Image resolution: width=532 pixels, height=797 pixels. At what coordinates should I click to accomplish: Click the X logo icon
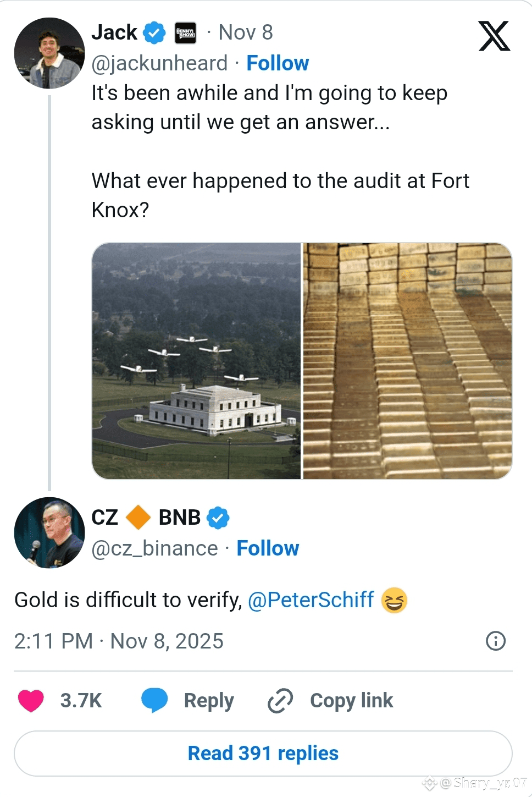494,36
